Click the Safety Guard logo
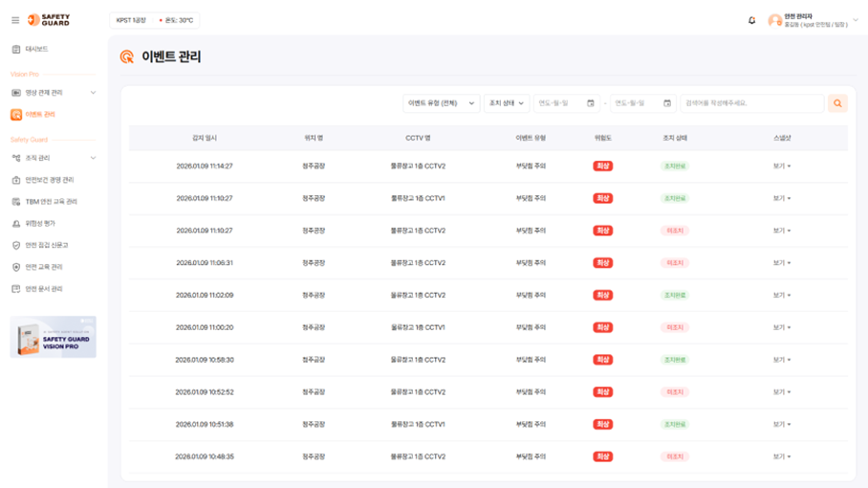 [48, 20]
